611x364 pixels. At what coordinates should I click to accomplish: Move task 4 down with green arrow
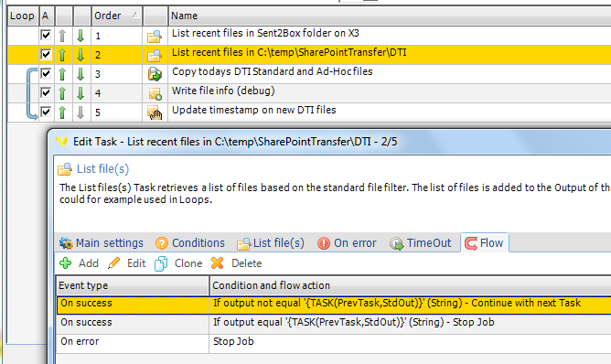pyautogui.click(x=80, y=93)
